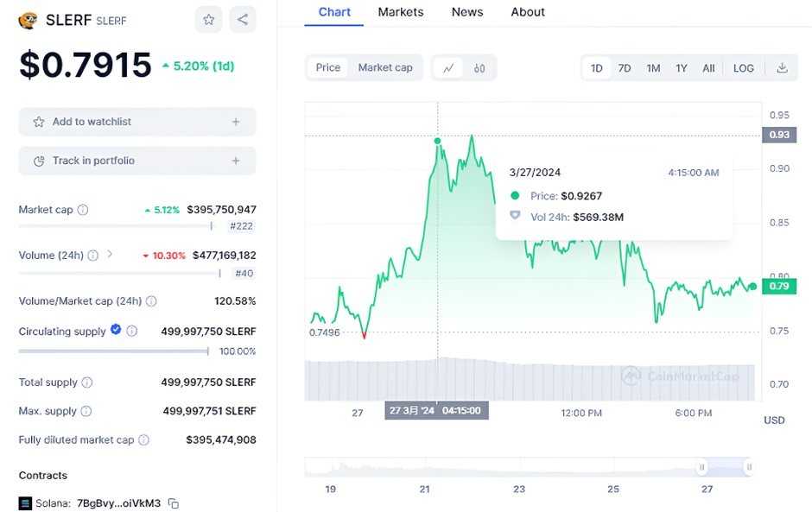Switch to line chart view icon
Screen dimensions: 812x512
[447, 68]
